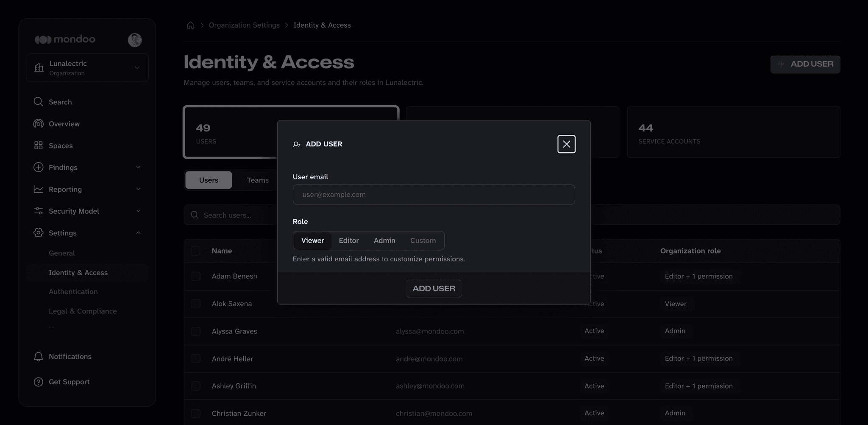Switch to the Teams tab
The image size is (868, 425).
[x=258, y=180]
